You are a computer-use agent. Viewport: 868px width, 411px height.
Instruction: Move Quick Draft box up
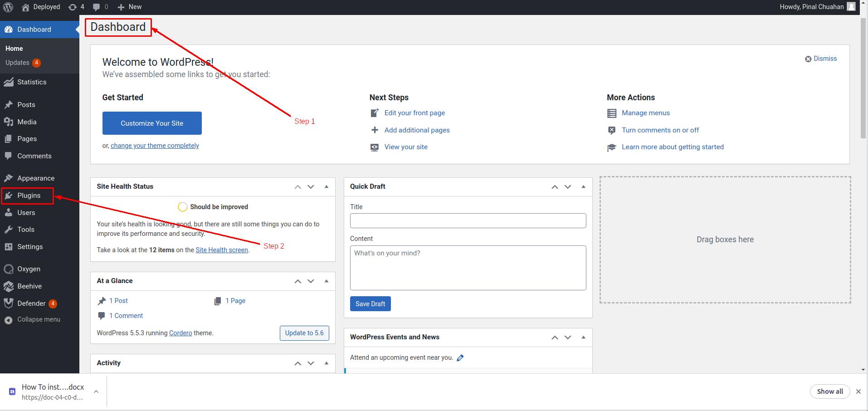click(x=555, y=186)
